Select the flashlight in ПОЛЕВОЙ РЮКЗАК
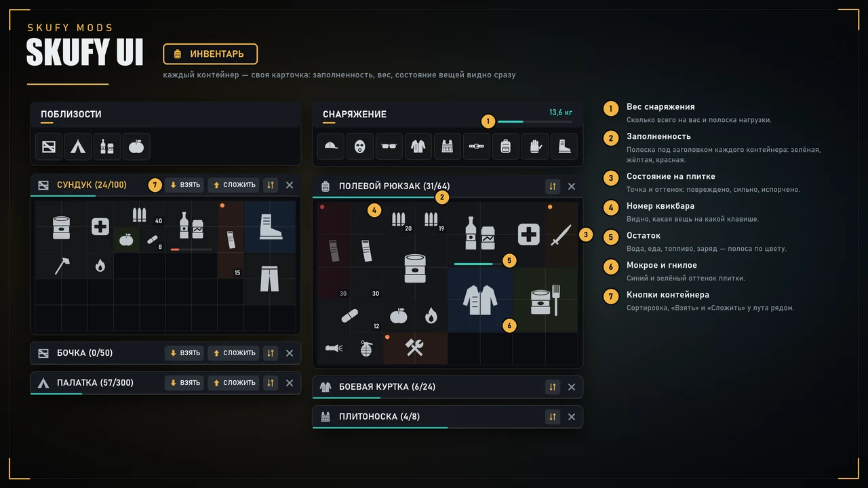This screenshot has height=488, width=868. coord(334,348)
